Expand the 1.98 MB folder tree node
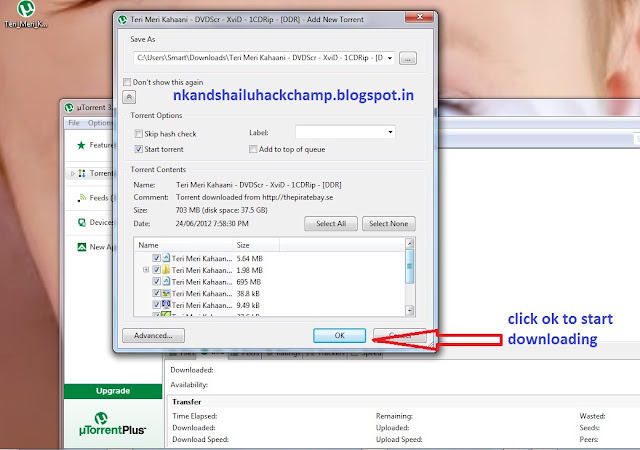 tap(146, 270)
